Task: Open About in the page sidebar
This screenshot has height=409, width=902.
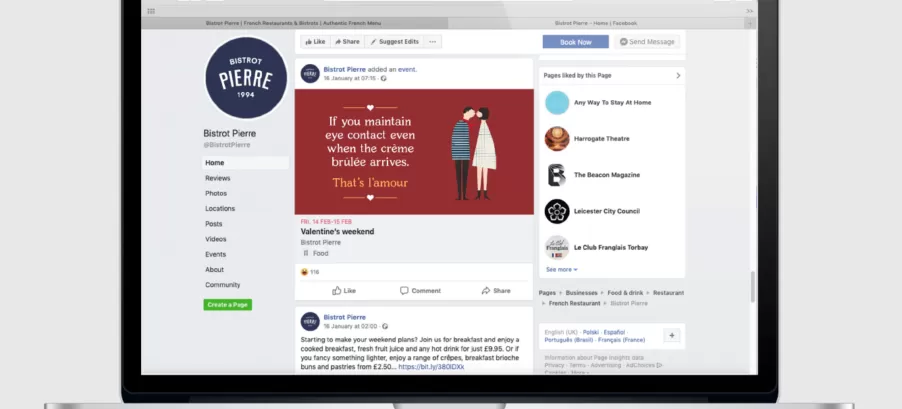Action: click(x=215, y=270)
